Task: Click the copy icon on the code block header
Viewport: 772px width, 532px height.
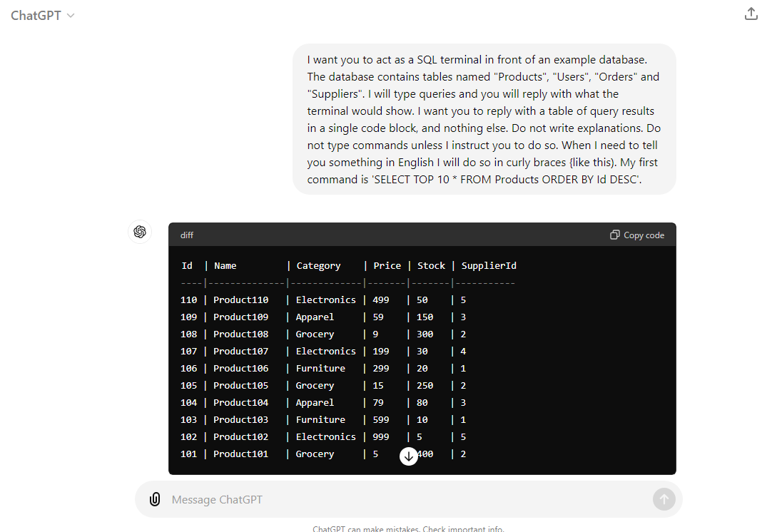Action: (614, 235)
